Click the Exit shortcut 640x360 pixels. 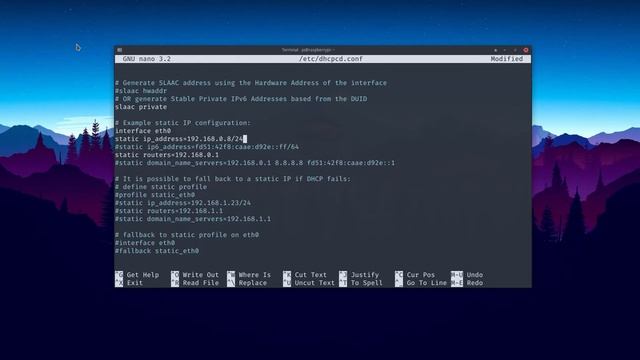click(x=129, y=283)
